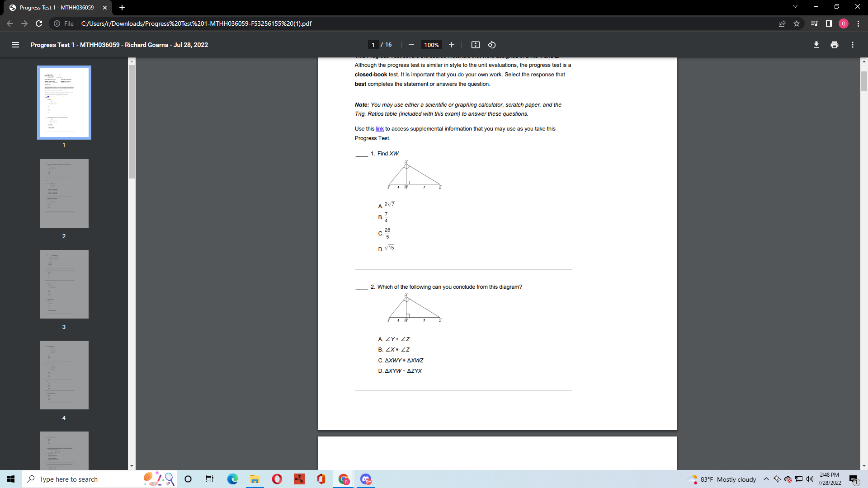
Task: Open the reading list side panel icon
Action: coord(815,23)
